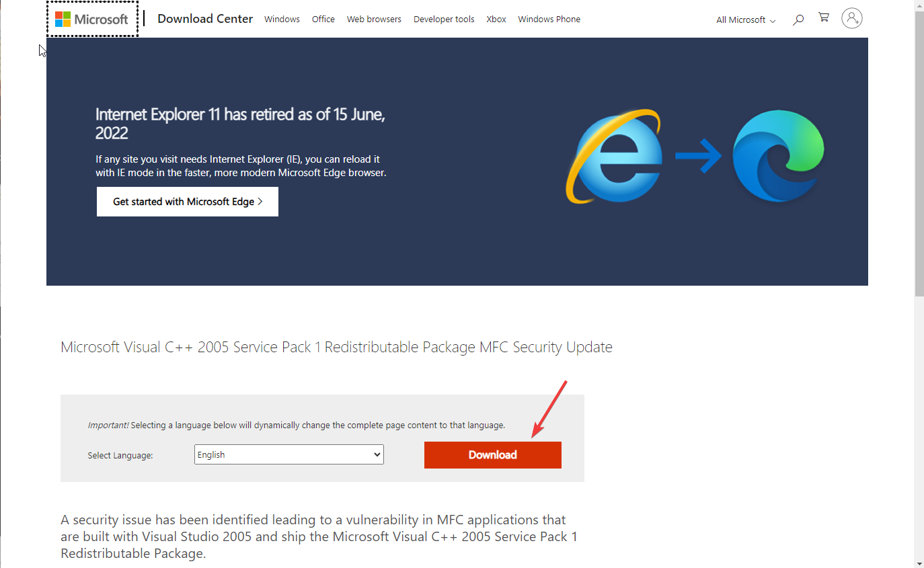Click the scrollbar down arrow
Viewport: 924px width, 568px height.
click(x=919, y=563)
